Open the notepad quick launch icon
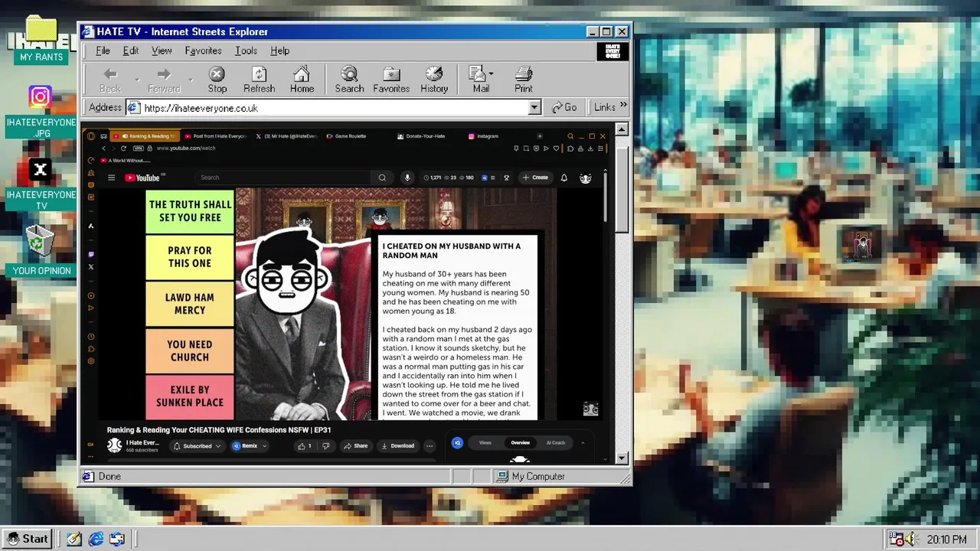The width and height of the screenshot is (980, 551). tap(74, 539)
